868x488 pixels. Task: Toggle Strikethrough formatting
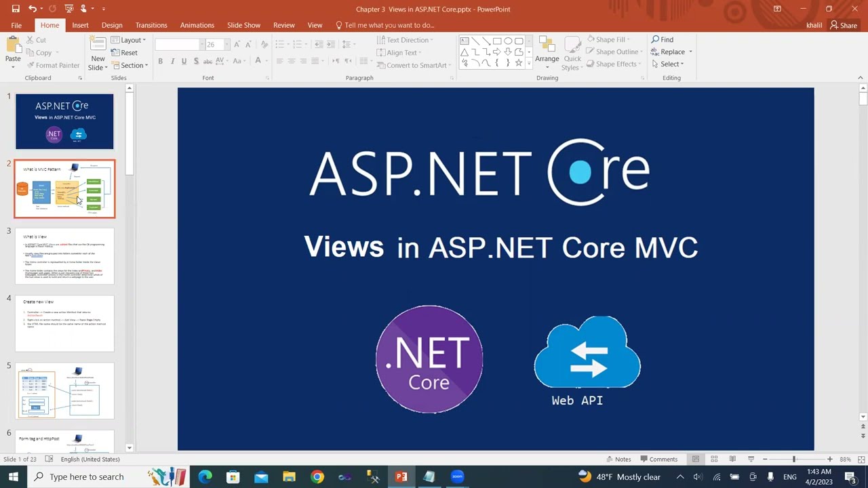[x=208, y=61]
